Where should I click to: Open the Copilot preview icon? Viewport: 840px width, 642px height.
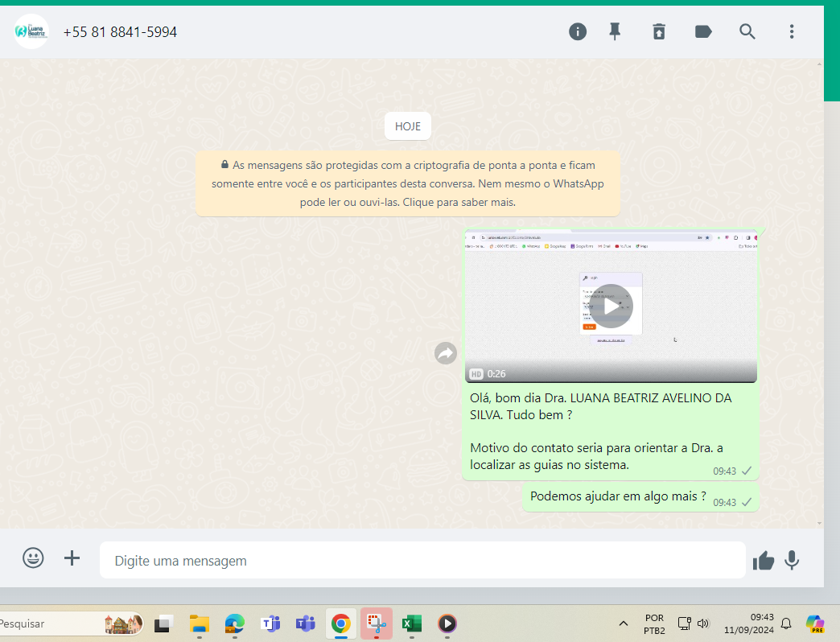coord(815,623)
